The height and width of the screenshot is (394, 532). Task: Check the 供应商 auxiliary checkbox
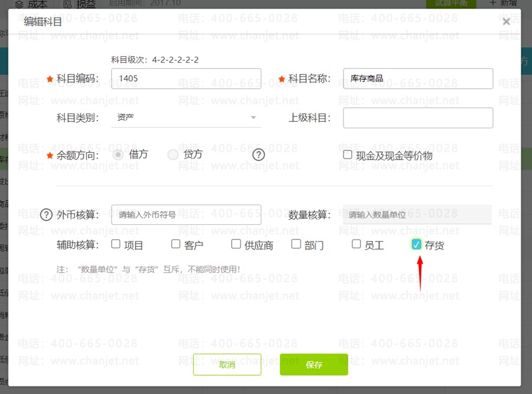[236, 244]
